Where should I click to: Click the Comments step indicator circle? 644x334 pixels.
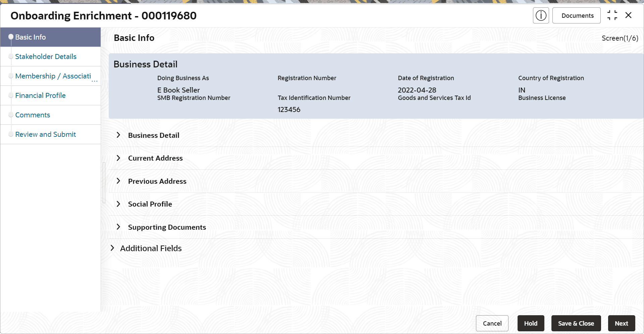click(x=11, y=115)
